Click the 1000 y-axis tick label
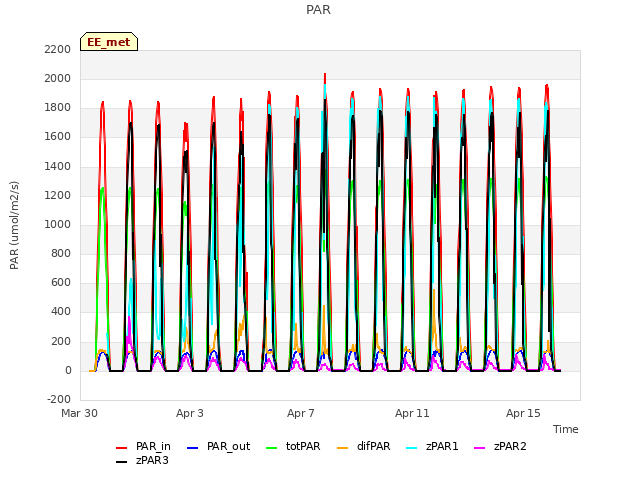640x480 pixels. [x=58, y=224]
